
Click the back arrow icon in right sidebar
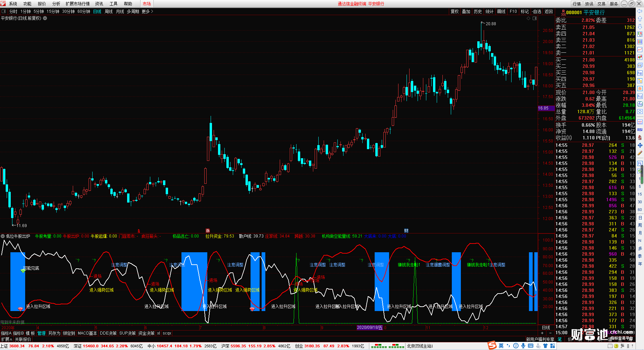[640, 11]
